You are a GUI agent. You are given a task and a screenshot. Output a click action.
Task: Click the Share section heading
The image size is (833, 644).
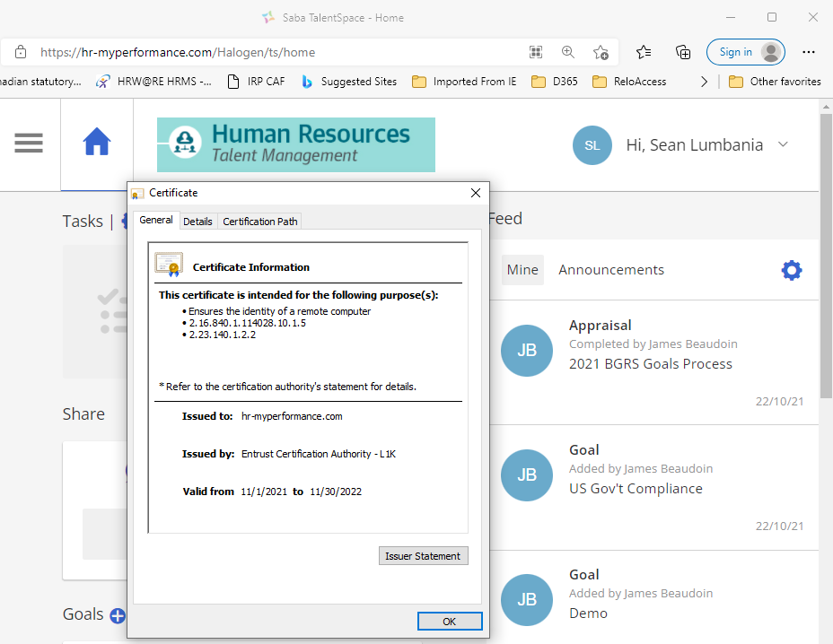[x=83, y=414]
